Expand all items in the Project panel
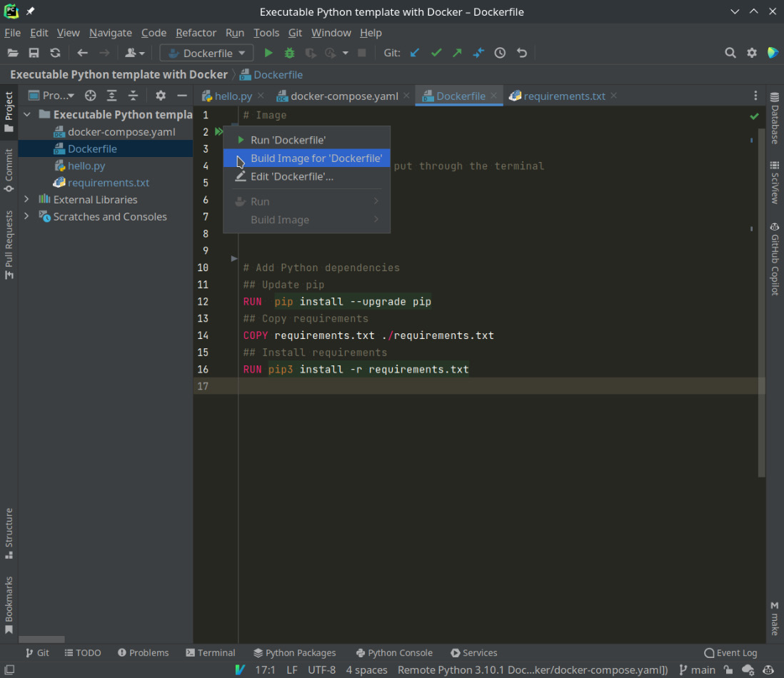The width and height of the screenshot is (784, 678). (x=111, y=96)
